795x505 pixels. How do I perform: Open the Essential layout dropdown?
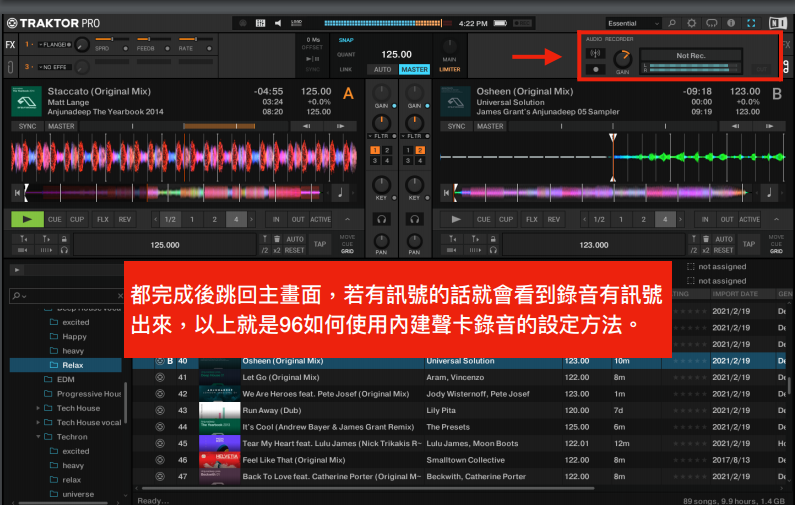pos(634,23)
